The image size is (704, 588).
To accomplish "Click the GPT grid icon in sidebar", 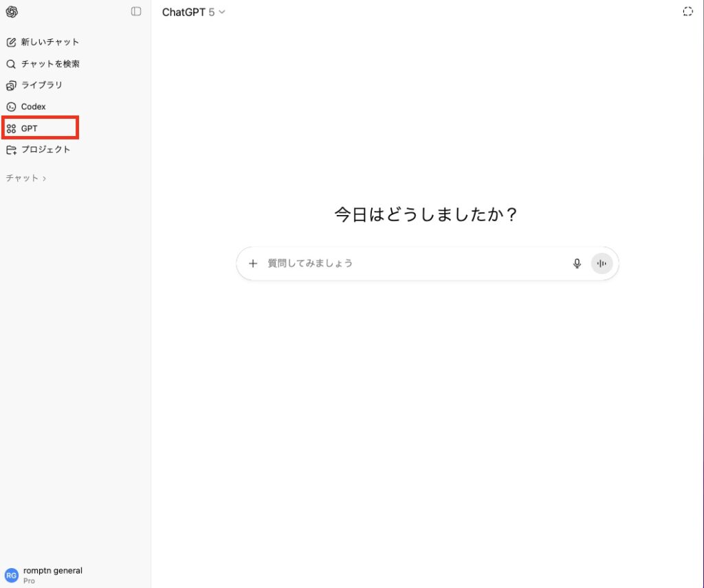I will click(11, 128).
